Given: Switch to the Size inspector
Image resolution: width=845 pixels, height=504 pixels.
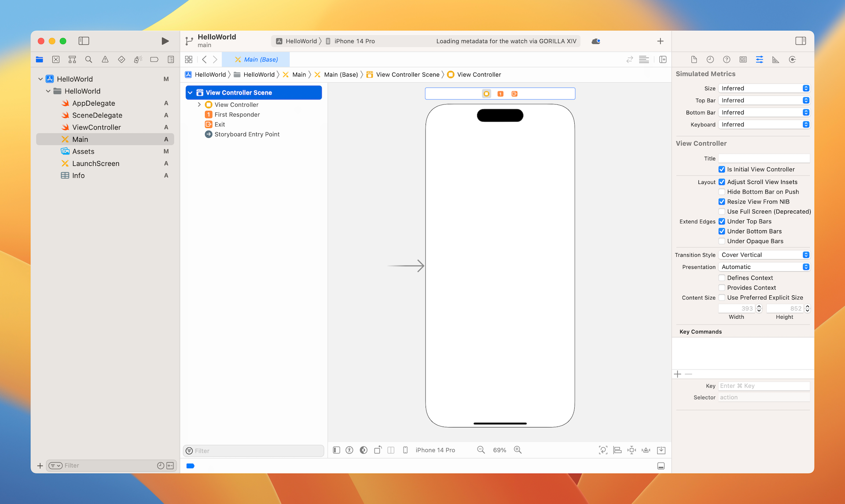Looking at the screenshot, I should coord(775,59).
